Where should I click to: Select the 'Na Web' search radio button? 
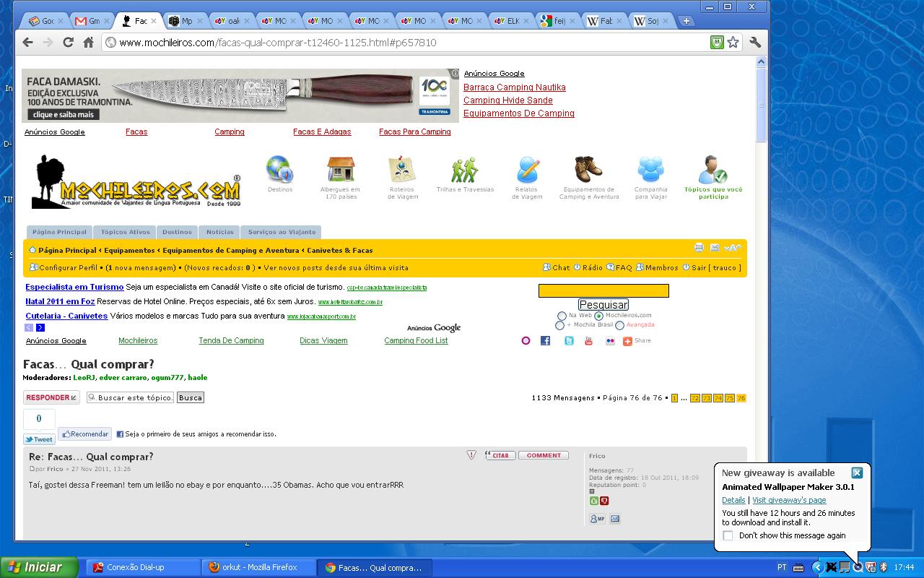click(x=562, y=316)
